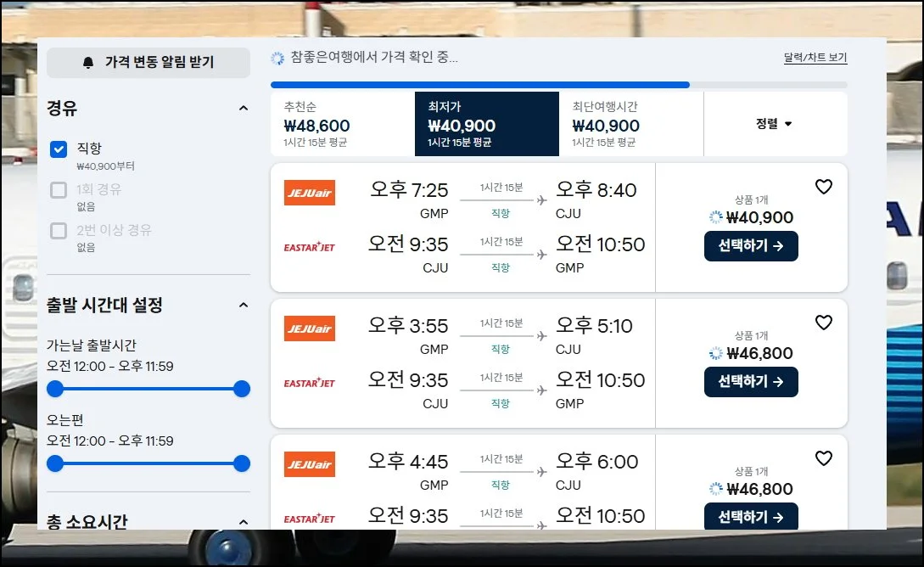Open the 정렬 sort dropdown
The width and height of the screenshot is (924, 567).
(775, 124)
